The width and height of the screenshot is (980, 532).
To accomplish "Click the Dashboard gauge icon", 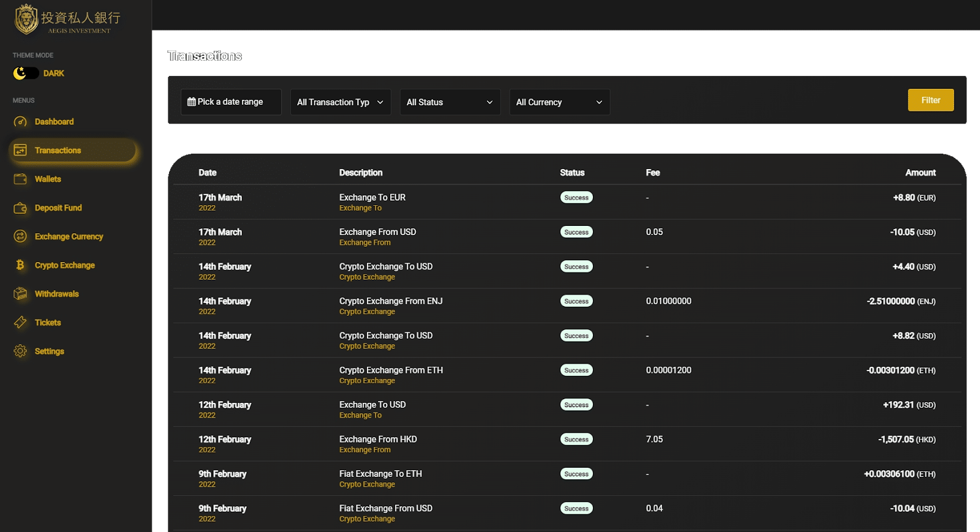I will pos(20,122).
